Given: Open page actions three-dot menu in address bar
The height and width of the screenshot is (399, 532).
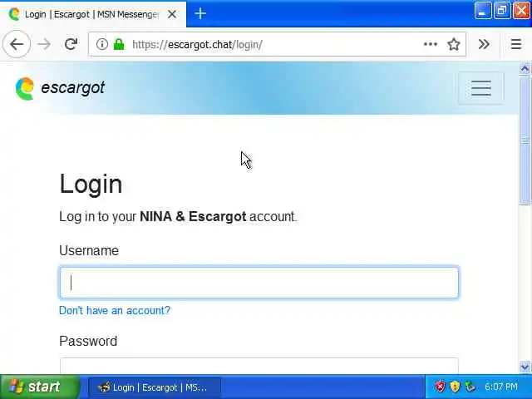Looking at the screenshot, I should (431, 44).
